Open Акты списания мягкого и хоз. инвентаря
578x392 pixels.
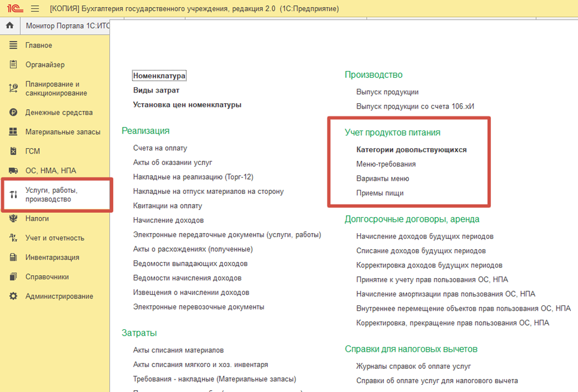[201, 365]
